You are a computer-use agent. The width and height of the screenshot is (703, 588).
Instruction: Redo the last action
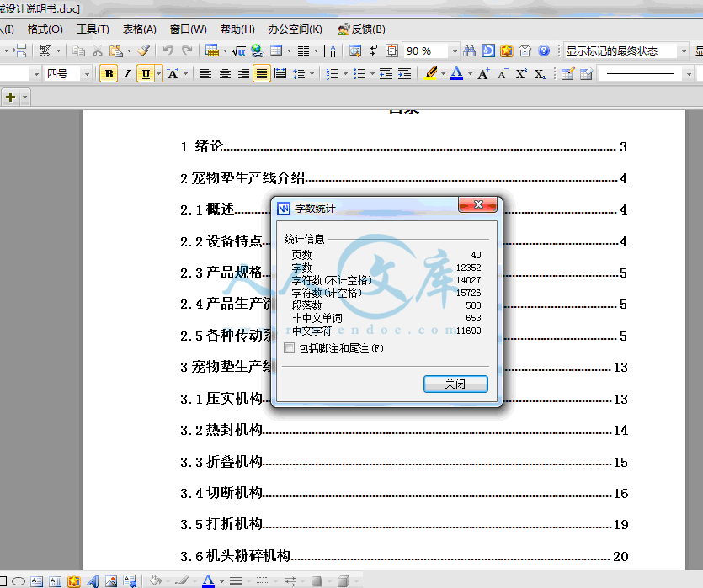coord(187,50)
